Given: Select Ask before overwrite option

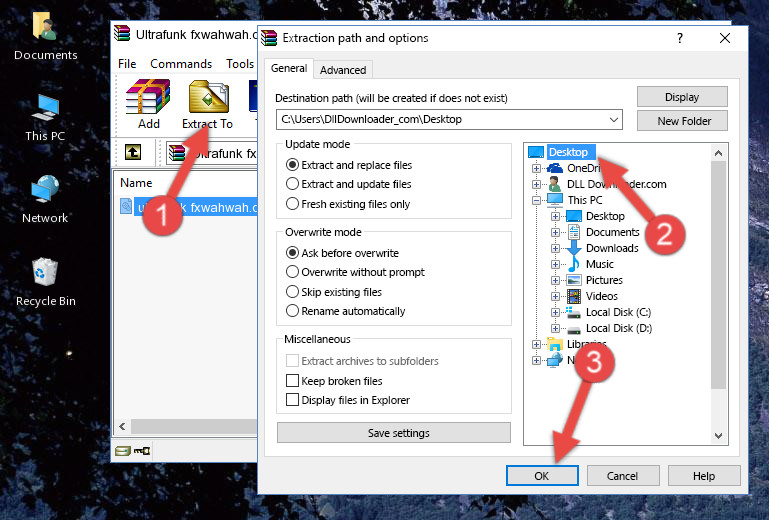Looking at the screenshot, I should click(292, 253).
